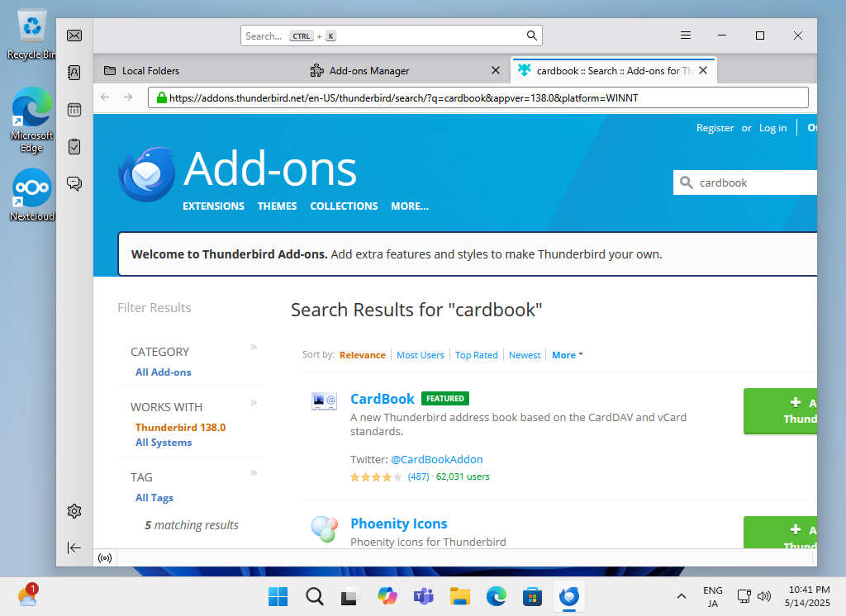Open the MORE… navigation menu
Screen dimensions: 846x616
point(410,206)
